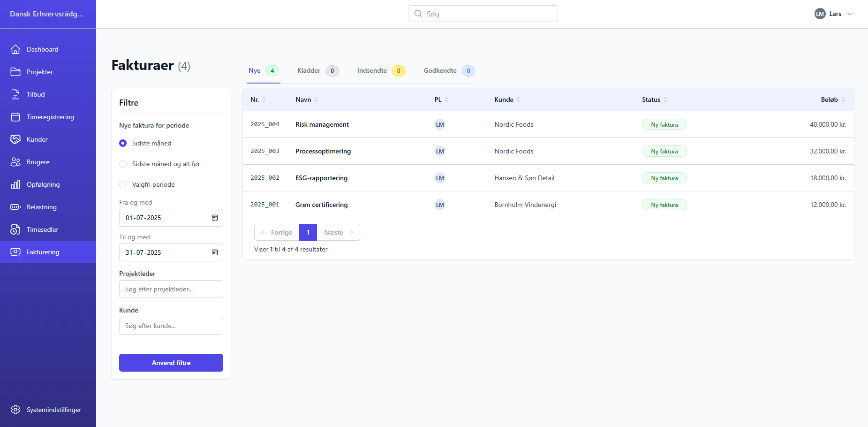Open the Grøn certificering invoice

322,205
